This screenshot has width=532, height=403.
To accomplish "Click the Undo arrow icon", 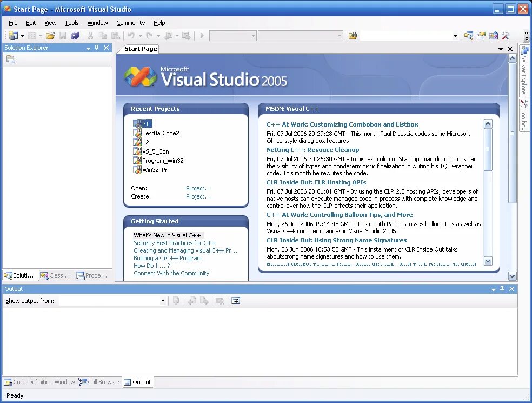I will [x=131, y=35].
